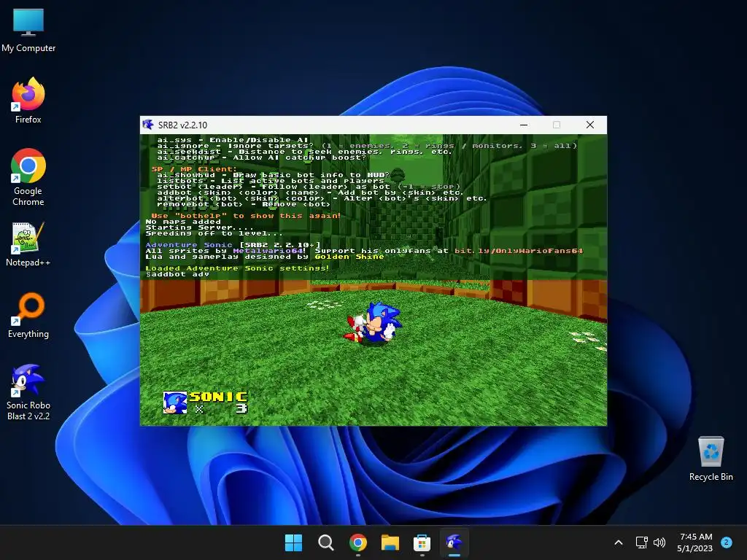Open Microsoft Store from the taskbar
The height and width of the screenshot is (560, 747).
click(x=422, y=542)
